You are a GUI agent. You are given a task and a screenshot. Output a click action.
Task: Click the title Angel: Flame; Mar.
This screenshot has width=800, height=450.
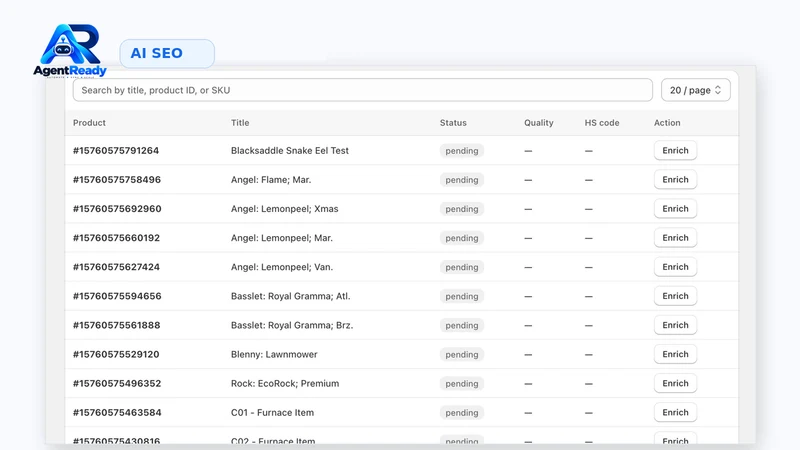point(271,180)
